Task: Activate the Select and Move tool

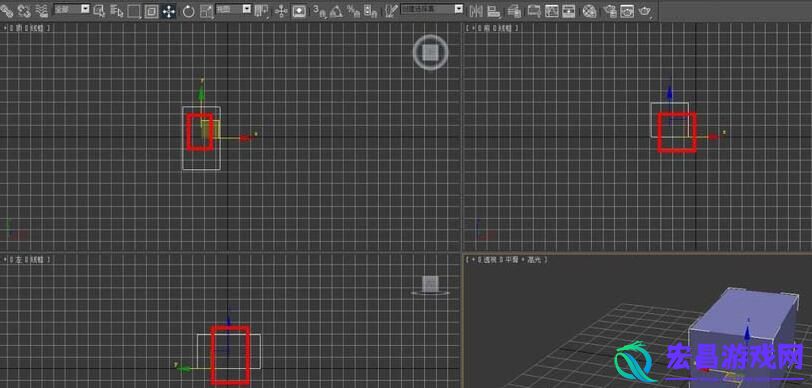Action: point(169,11)
